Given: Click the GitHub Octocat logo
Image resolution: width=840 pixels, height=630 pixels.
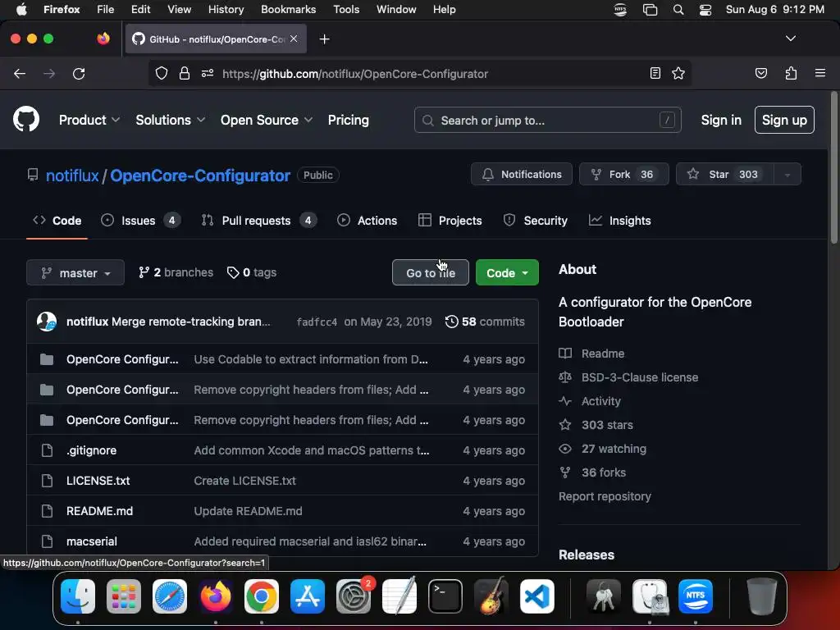Looking at the screenshot, I should pyautogui.click(x=26, y=119).
